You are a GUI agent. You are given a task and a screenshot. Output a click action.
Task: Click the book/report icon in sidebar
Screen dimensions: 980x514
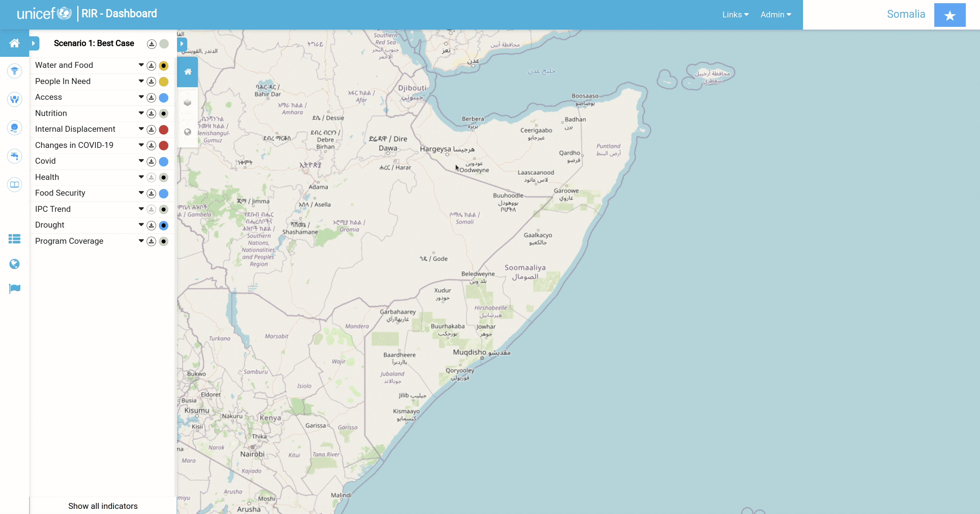14,184
